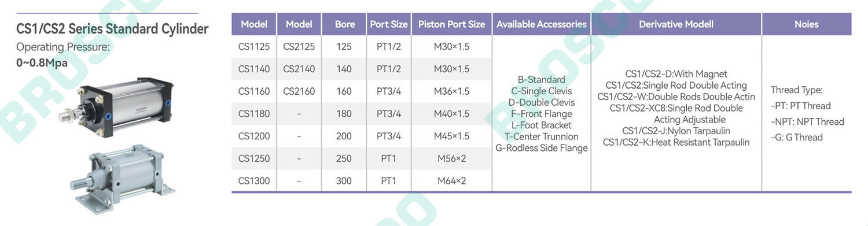Click the gray foot-mounted cylinder image
Viewport: 868px width, 226px height.
[x=122, y=177]
